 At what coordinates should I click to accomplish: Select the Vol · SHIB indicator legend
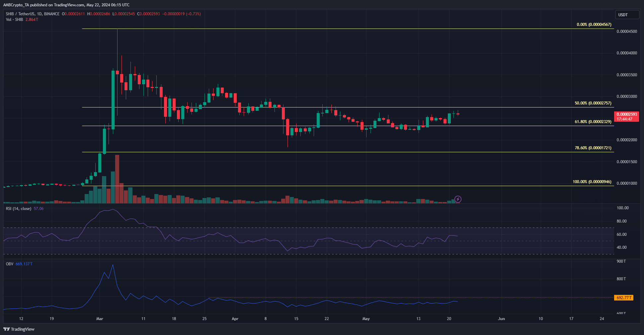(14, 20)
